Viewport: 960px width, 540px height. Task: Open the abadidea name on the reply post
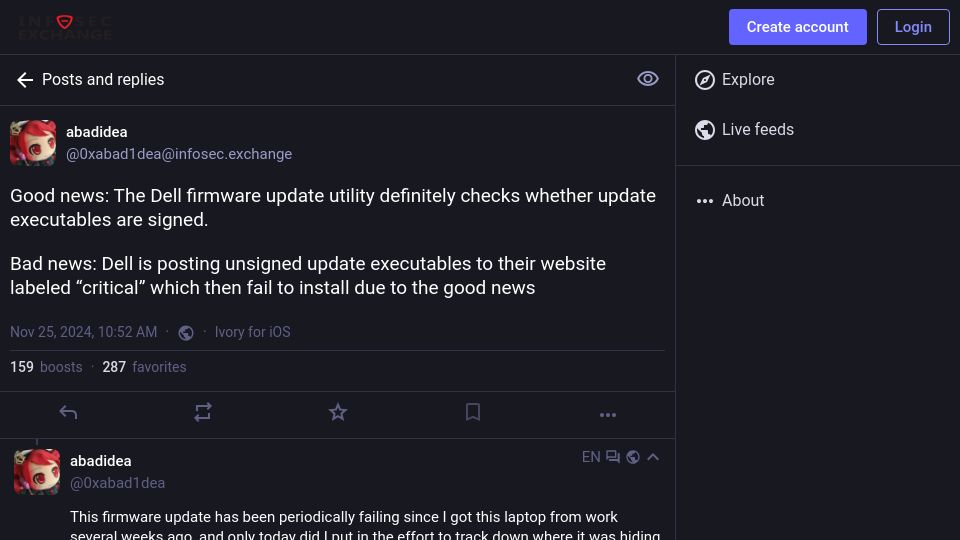coord(100,461)
